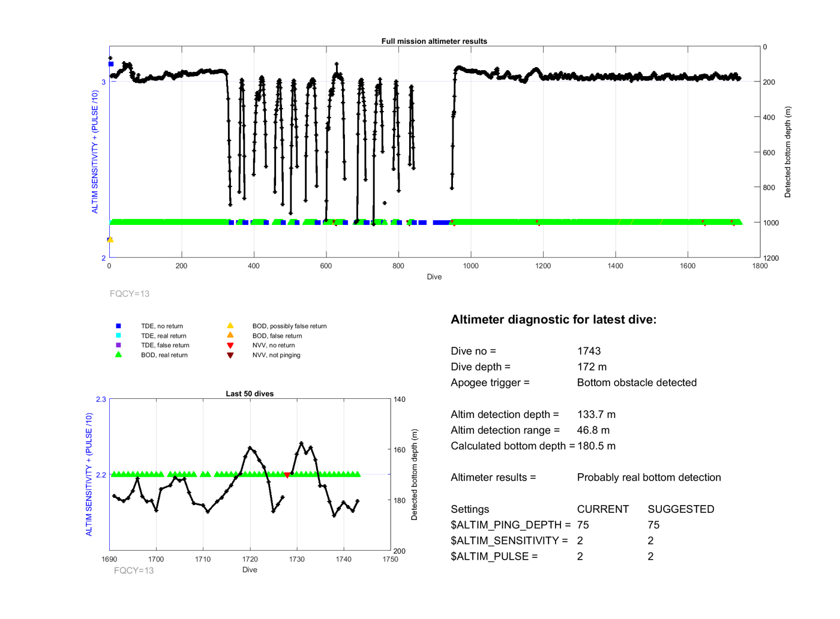Click the 'Dive' x-axis label of the Last 50 dives plot
This screenshot has height=619, width=840.
[250, 570]
